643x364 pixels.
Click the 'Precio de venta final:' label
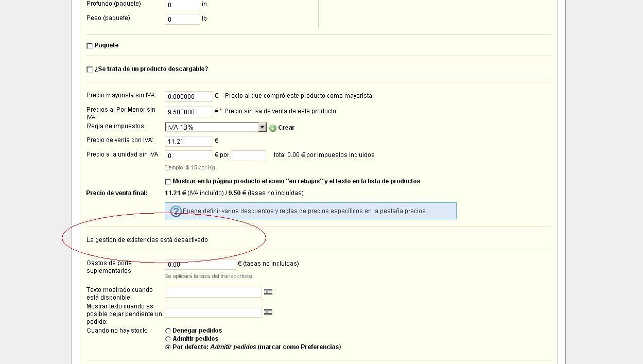117,193
